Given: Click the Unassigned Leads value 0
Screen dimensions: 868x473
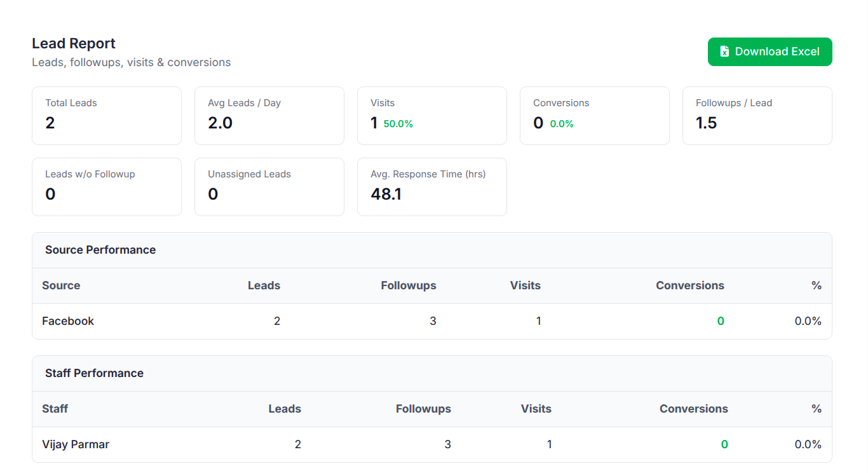Looking at the screenshot, I should coord(213,194).
